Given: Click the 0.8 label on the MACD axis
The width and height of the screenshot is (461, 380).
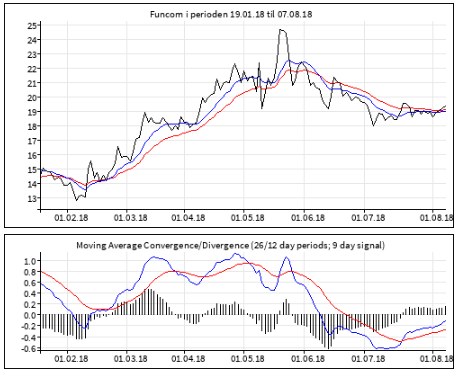Looking at the screenshot, I should point(30,272).
